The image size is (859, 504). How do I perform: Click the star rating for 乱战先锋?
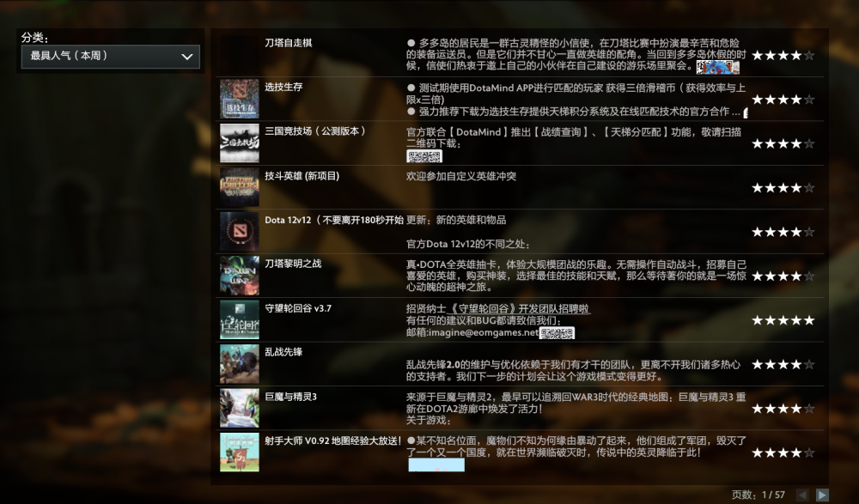[783, 364]
